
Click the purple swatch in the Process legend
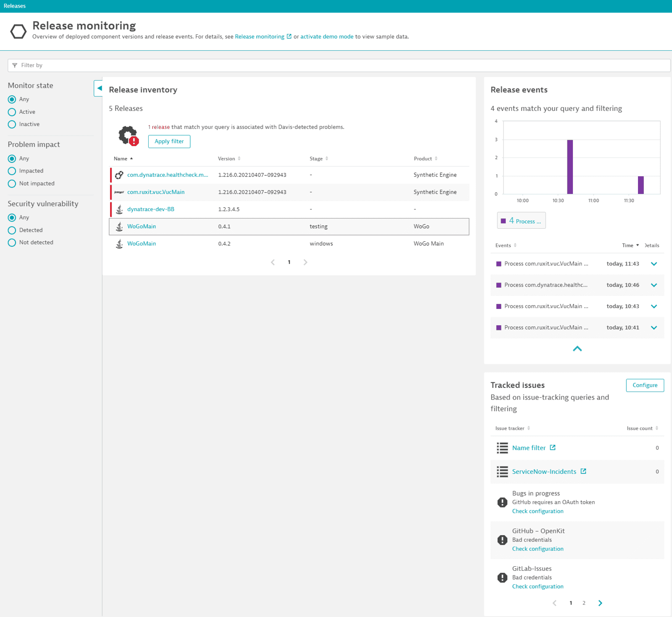[504, 220]
